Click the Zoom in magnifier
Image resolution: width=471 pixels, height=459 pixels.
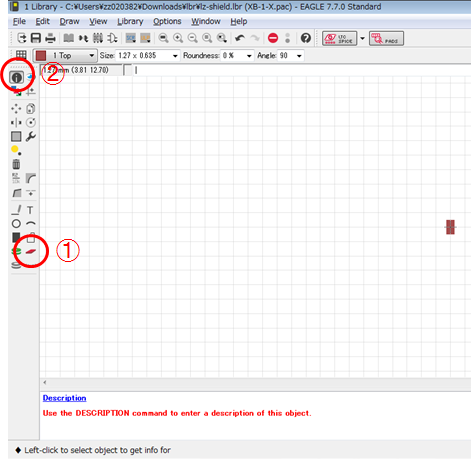[x=178, y=38]
